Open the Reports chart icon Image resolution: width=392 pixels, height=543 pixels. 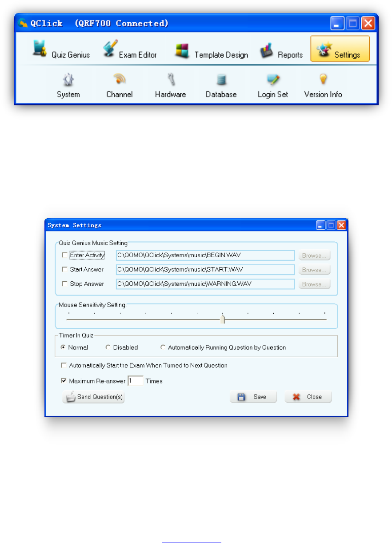pos(267,50)
